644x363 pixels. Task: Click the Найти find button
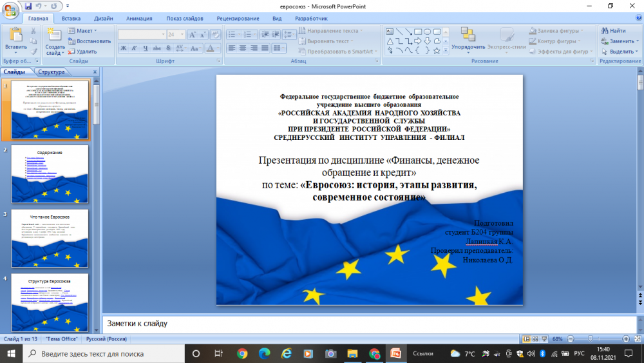(x=614, y=30)
